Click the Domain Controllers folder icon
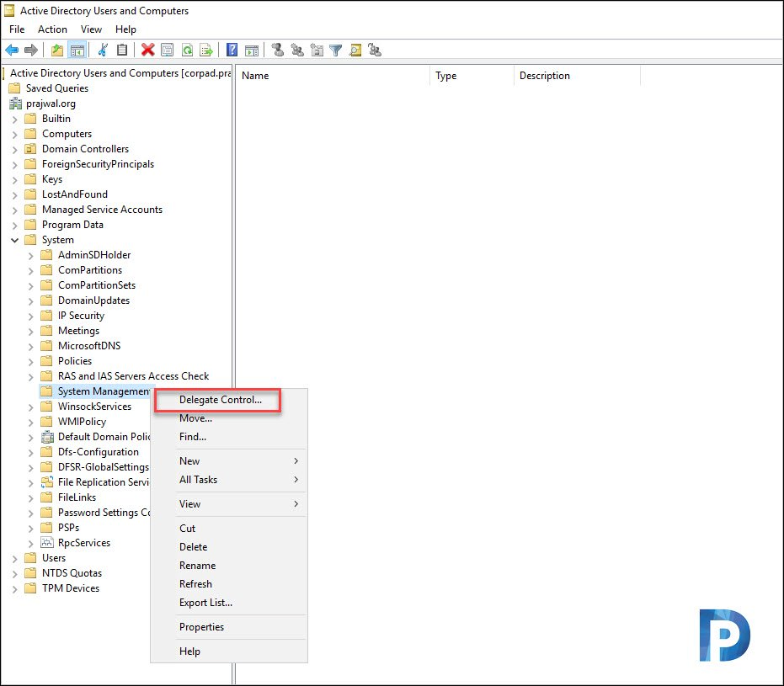This screenshot has height=686, width=784. click(30, 149)
